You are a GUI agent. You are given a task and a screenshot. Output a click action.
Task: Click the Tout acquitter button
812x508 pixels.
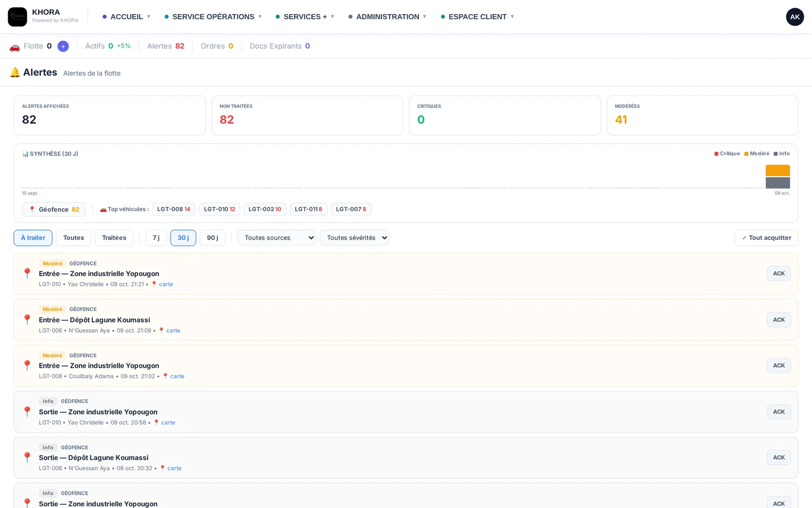click(766, 238)
